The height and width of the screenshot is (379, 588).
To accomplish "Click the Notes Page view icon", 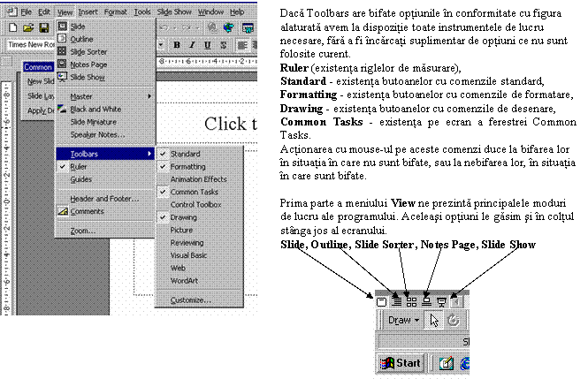I will pos(426,300).
